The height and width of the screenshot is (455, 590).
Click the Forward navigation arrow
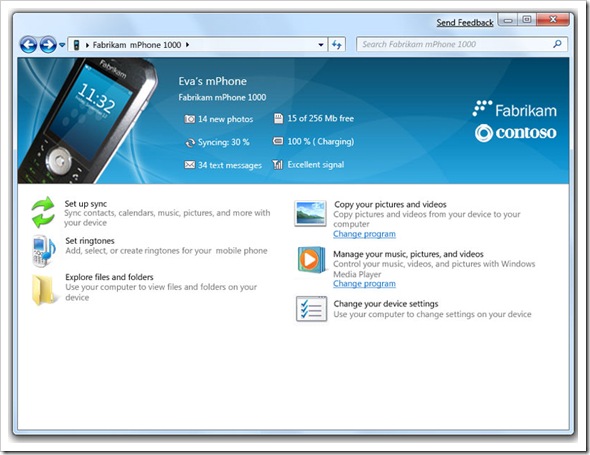point(48,45)
